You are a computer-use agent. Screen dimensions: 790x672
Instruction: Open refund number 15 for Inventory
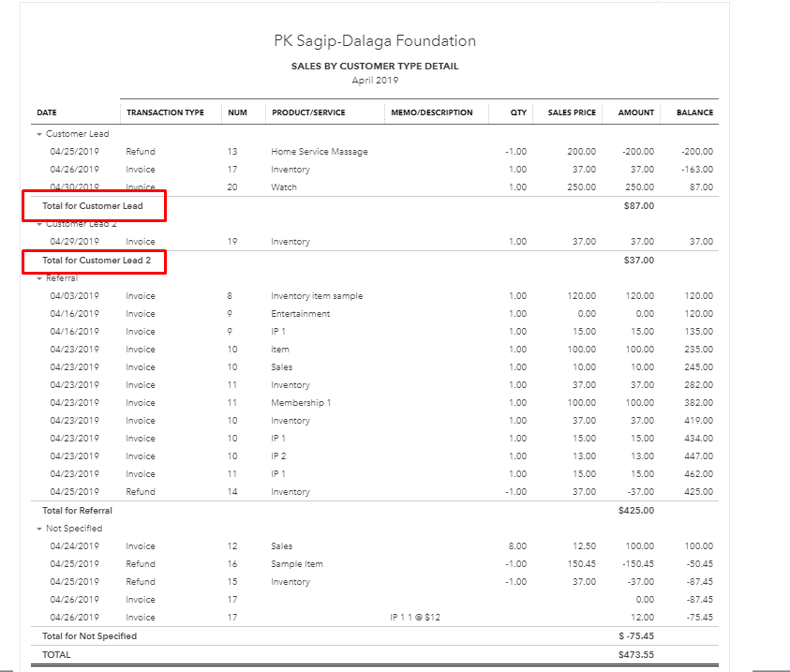tap(375, 582)
